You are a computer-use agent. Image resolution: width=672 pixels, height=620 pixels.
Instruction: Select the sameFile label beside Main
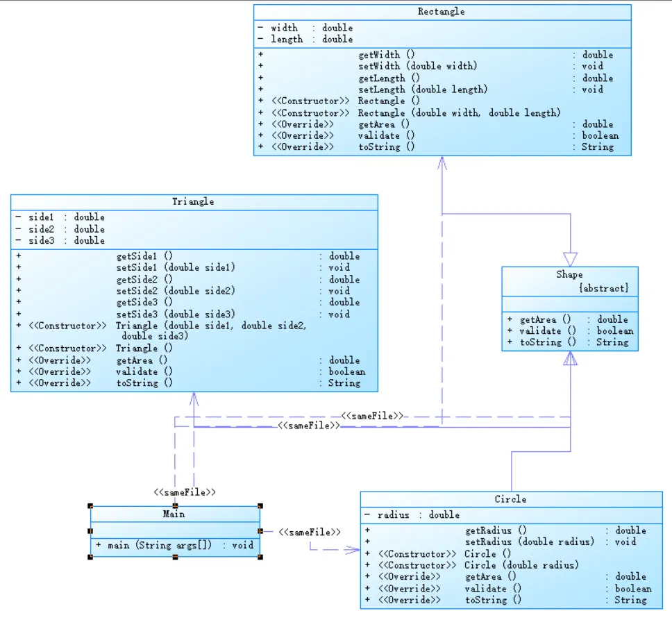[x=310, y=532]
